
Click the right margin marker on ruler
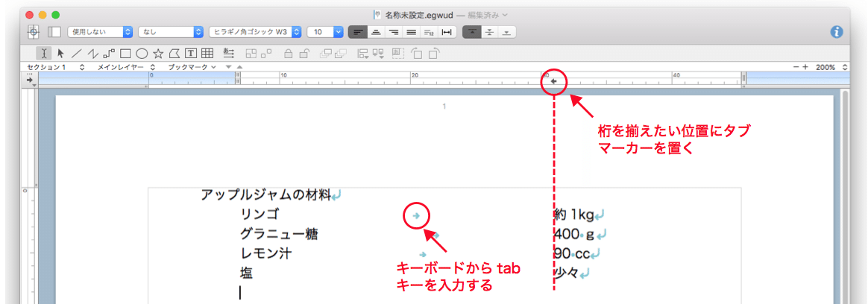tap(744, 78)
